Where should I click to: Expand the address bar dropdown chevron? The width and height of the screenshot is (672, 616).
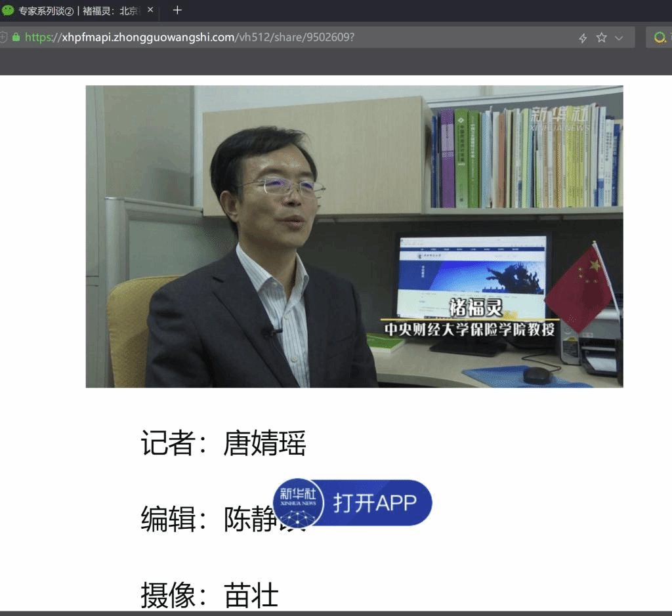tap(619, 38)
